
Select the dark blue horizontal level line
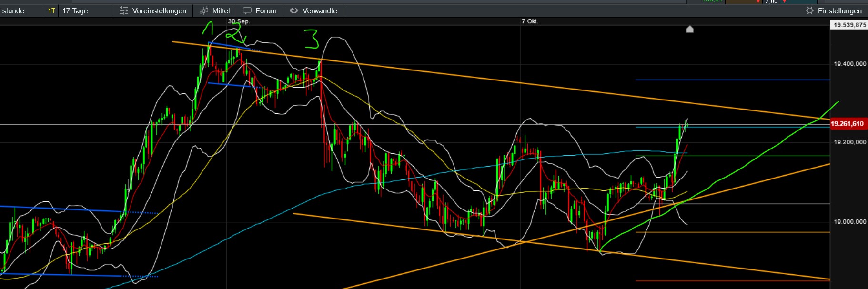pos(733,80)
